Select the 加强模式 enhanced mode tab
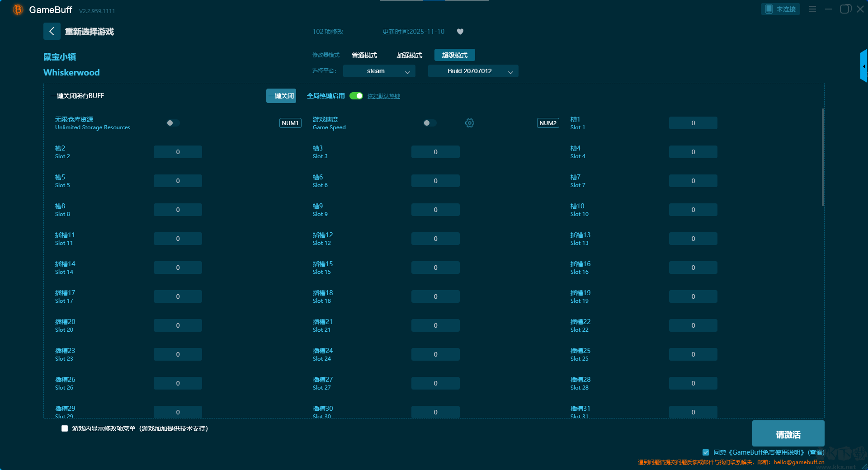This screenshot has width=868, height=470. (x=409, y=55)
